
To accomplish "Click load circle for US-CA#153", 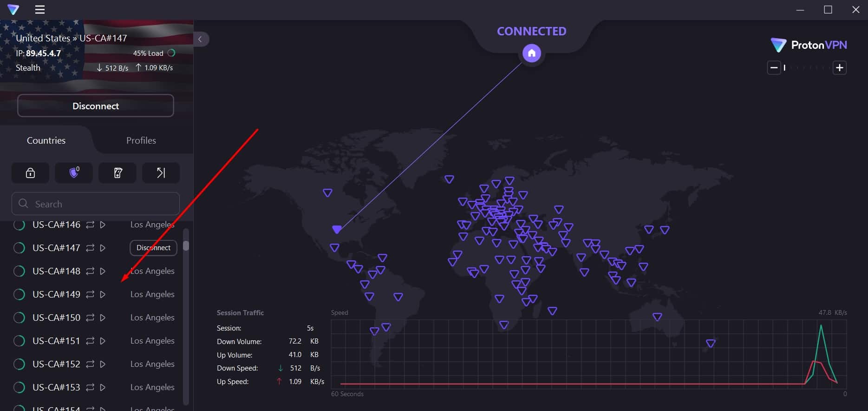I will point(19,387).
